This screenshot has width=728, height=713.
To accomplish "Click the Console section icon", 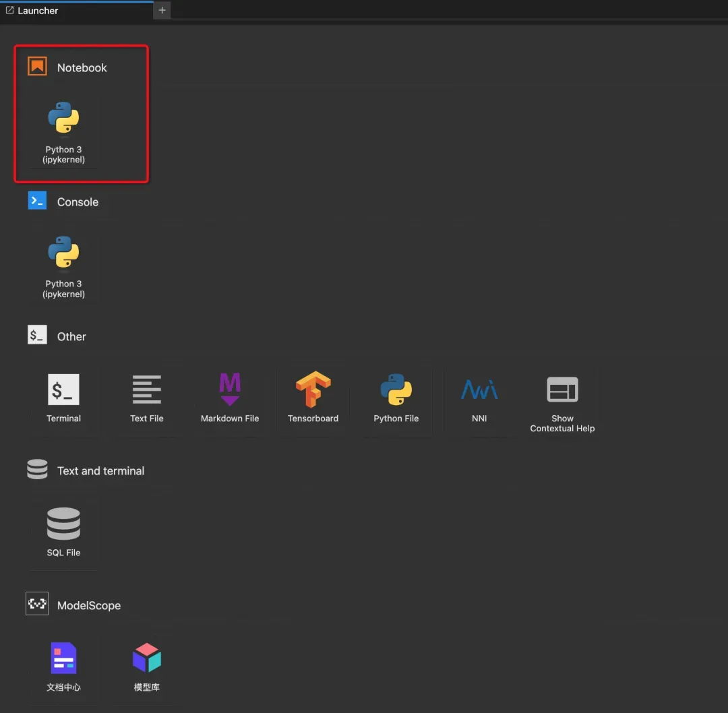I will (37, 201).
